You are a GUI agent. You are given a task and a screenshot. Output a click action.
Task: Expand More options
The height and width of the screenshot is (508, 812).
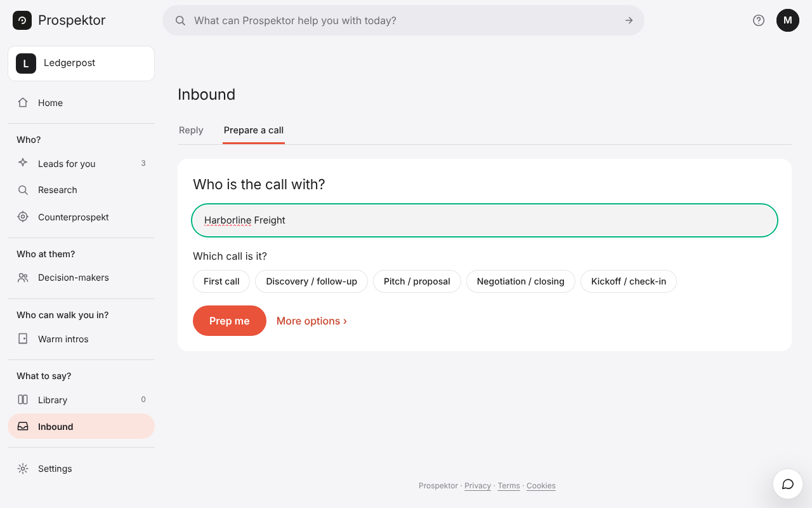click(311, 321)
